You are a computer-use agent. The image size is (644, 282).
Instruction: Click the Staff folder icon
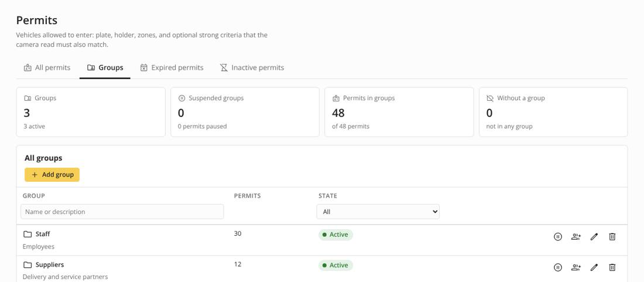(x=28, y=235)
